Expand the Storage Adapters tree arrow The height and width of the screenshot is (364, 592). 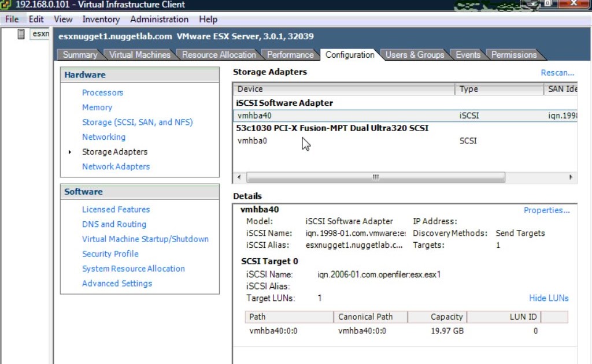(69, 152)
